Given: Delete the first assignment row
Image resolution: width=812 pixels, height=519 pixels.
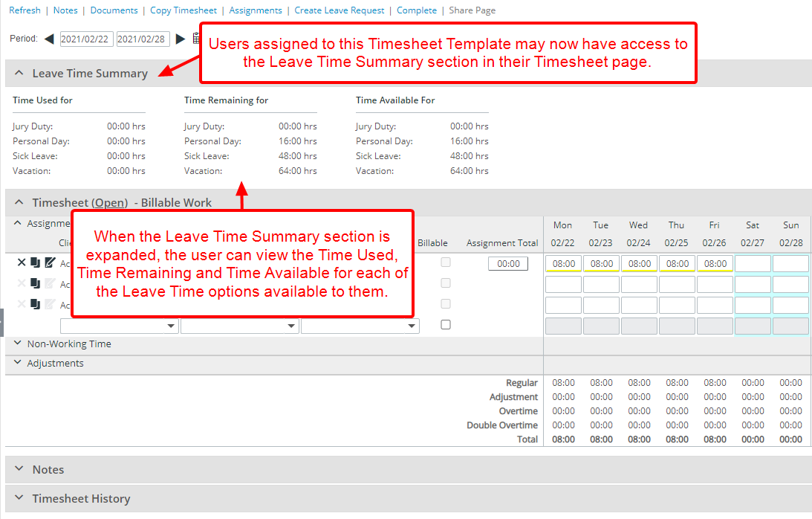Looking at the screenshot, I should pyautogui.click(x=22, y=262).
